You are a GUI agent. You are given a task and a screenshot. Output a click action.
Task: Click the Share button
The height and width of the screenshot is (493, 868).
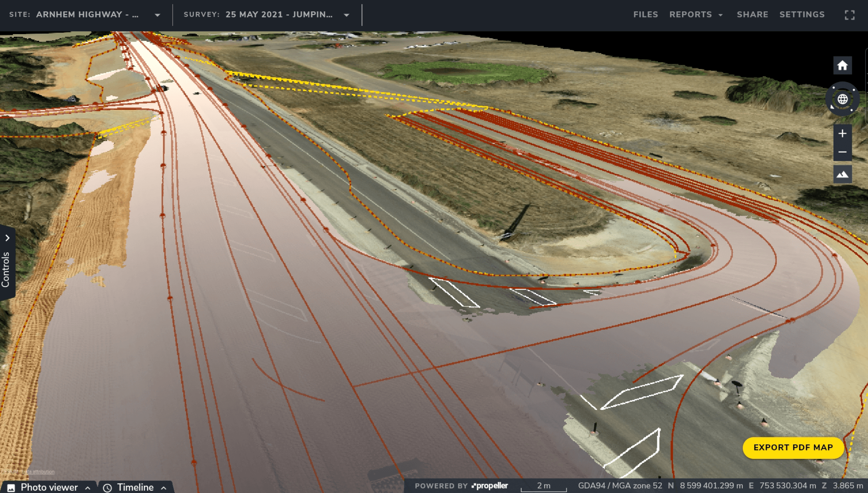pos(752,15)
